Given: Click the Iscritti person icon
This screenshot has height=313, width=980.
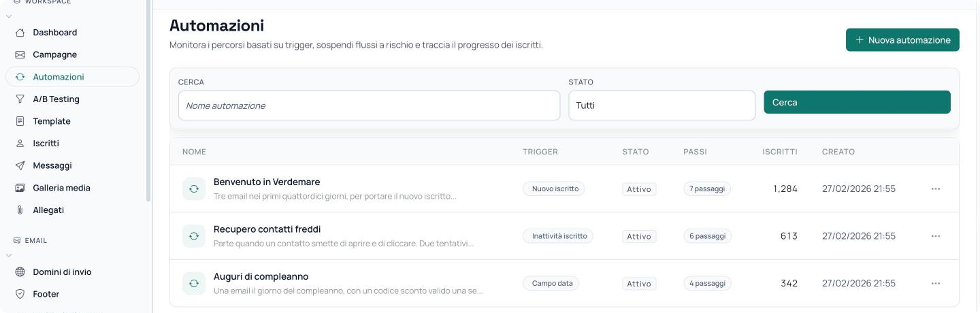Looking at the screenshot, I should pyautogui.click(x=20, y=144).
